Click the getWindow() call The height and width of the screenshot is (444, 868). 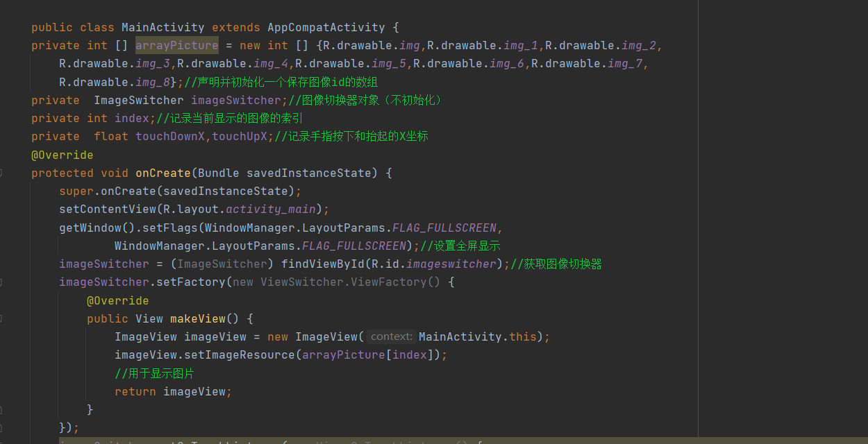click(x=97, y=228)
